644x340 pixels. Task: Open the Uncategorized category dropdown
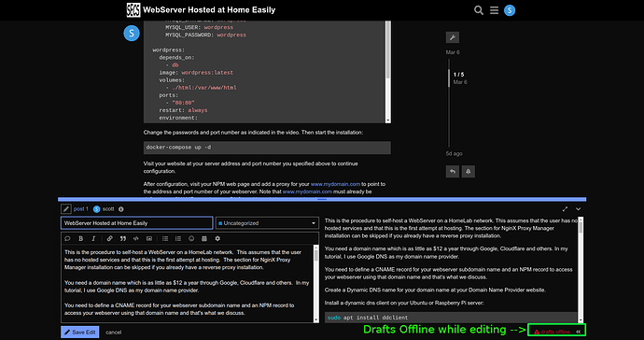coord(267,223)
